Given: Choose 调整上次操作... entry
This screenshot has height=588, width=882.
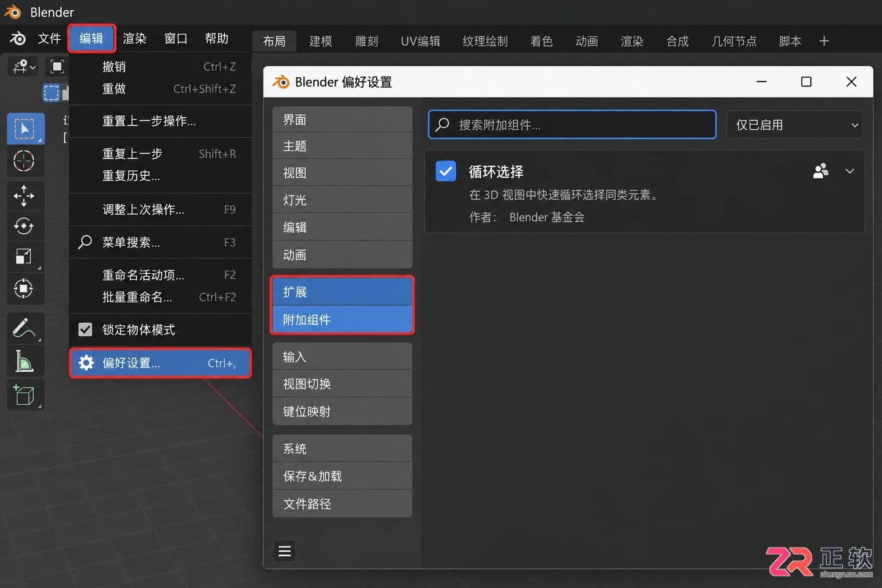Looking at the screenshot, I should [x=160, y=209].
